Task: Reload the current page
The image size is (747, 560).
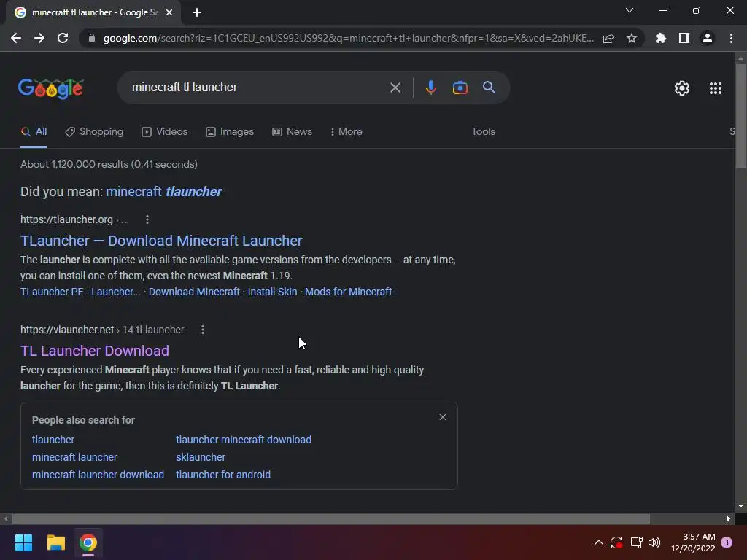Action: coord(63,38)
